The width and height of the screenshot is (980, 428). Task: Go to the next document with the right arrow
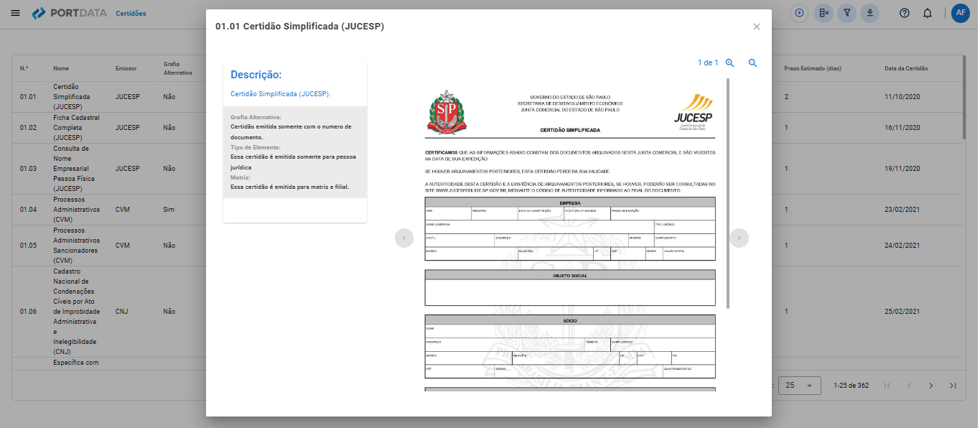739,238
